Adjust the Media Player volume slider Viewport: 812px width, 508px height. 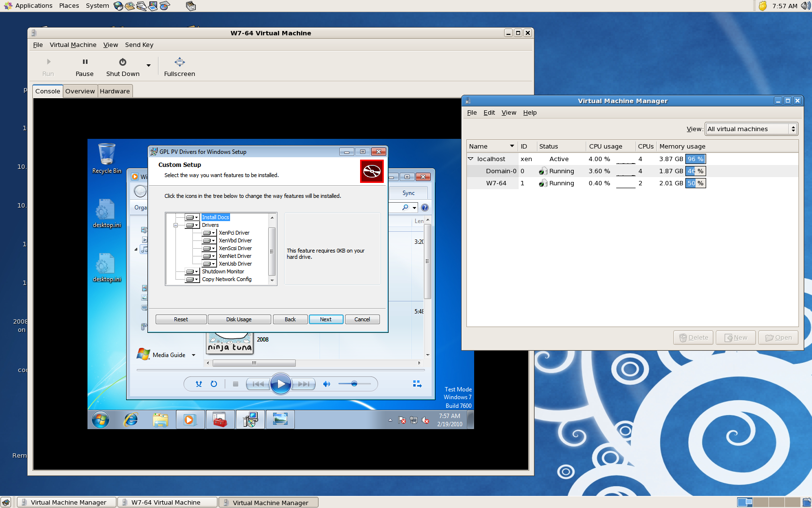coord(354,384)
